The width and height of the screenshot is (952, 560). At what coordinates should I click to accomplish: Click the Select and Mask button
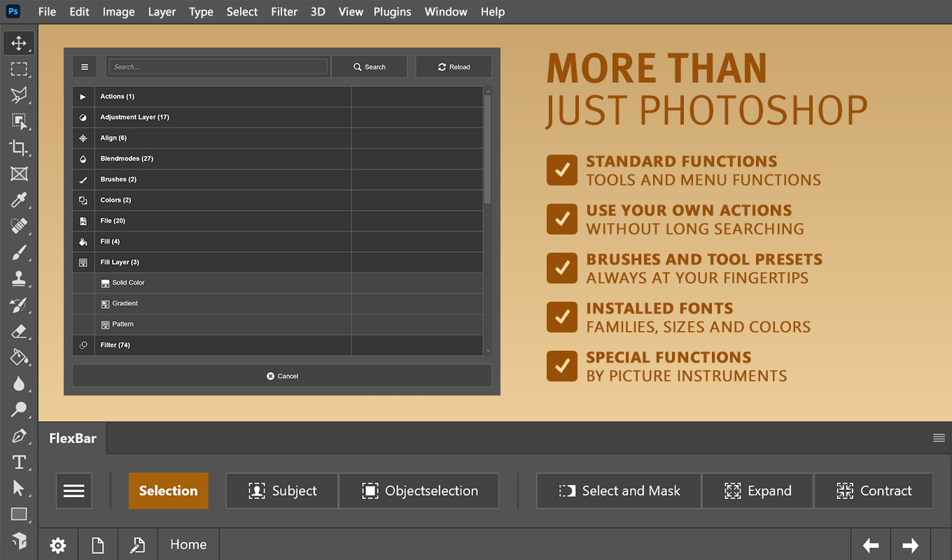click(619, 491)
